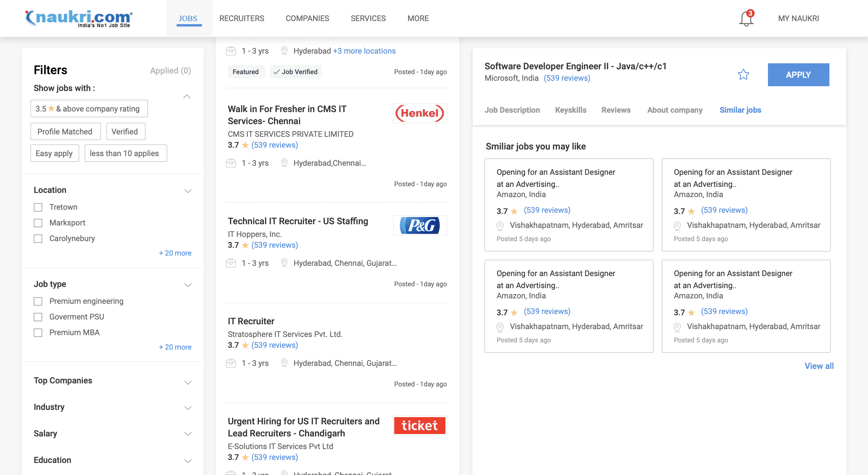The width and height of the screenshot is (868, 475).
Task: Expand the Salary filter section
Action: pyautogui.click(x=188, y=434)
